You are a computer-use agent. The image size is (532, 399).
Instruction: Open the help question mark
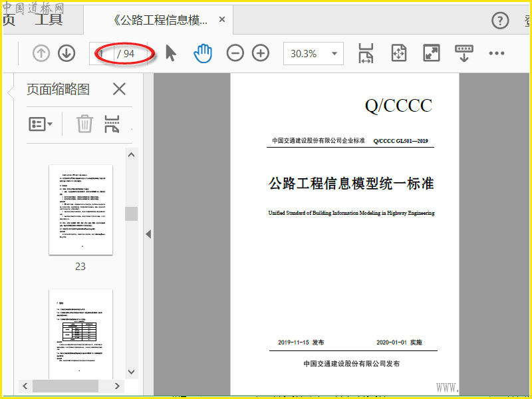coord(500,21)
